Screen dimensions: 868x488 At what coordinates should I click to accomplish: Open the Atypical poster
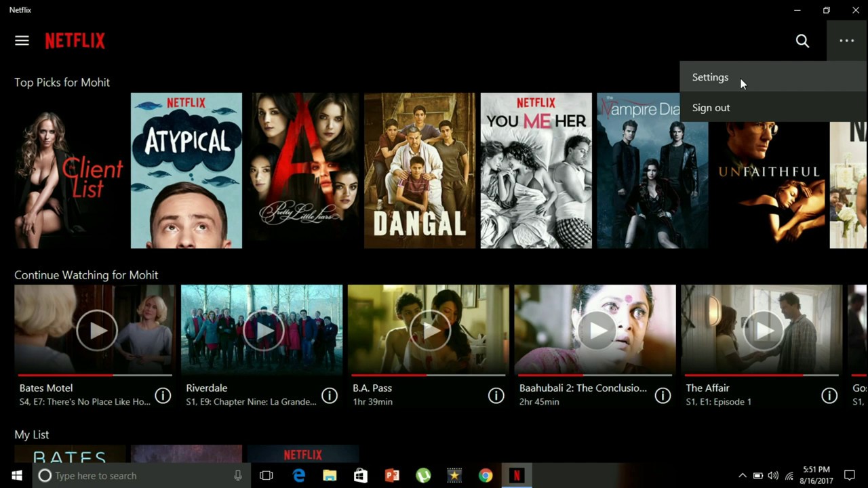[x=186, y=171]
